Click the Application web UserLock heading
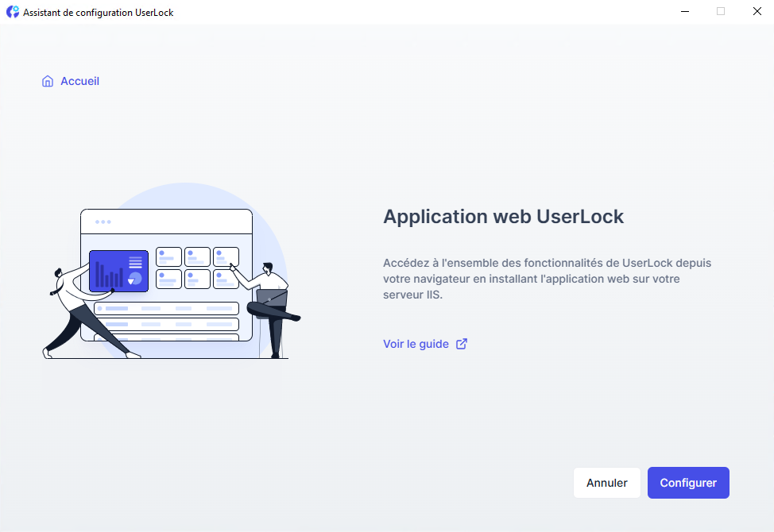774x532 pixels. pyautogui.click(x=503, y=217)
